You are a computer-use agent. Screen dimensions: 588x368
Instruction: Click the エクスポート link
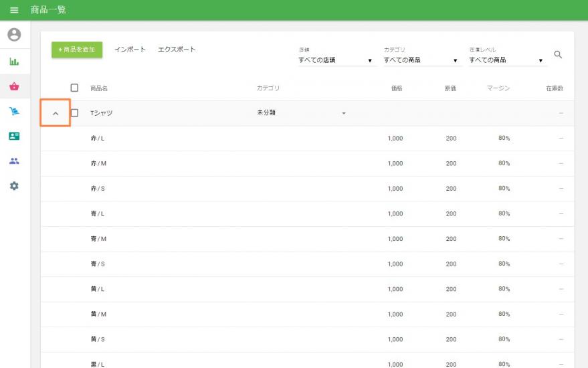coord(177,50)
